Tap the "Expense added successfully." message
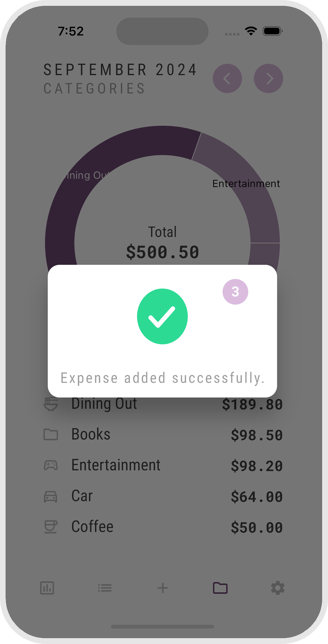The width and height of the screenshot is (328, 644). (162, 378)
